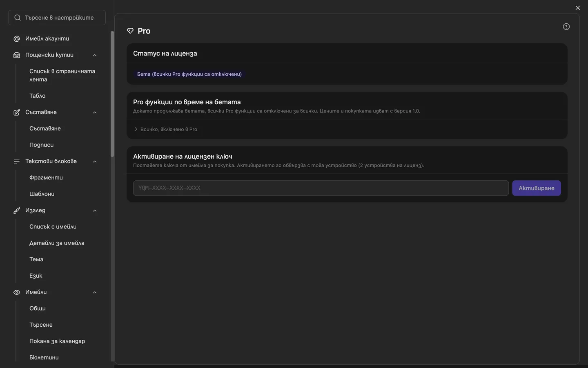This screenshot has height=368, width=588.
Task: Close the settings window with X
Action: click(578, 8)
